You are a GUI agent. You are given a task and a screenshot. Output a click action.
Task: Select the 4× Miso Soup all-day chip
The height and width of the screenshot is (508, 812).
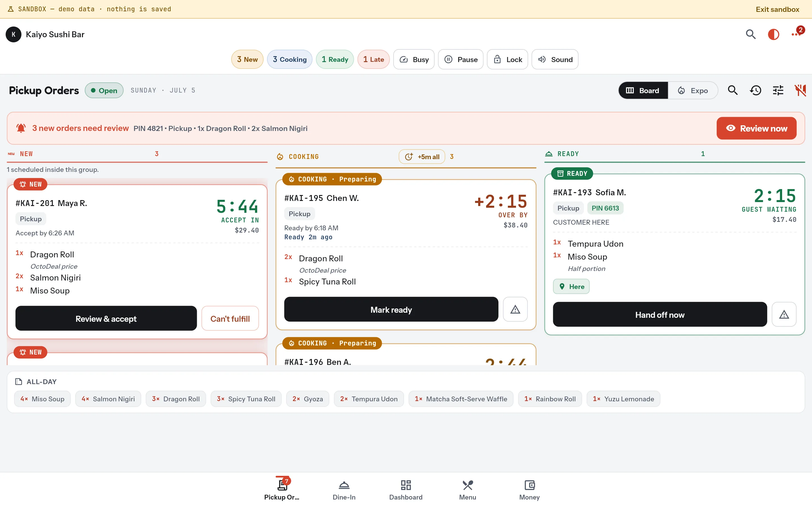click(42, 399)
